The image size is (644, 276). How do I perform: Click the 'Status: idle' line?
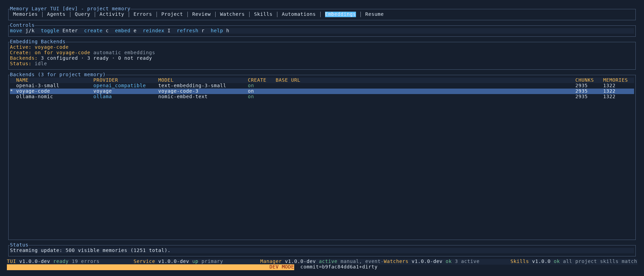pyautogui.click(x=28, y=64)
